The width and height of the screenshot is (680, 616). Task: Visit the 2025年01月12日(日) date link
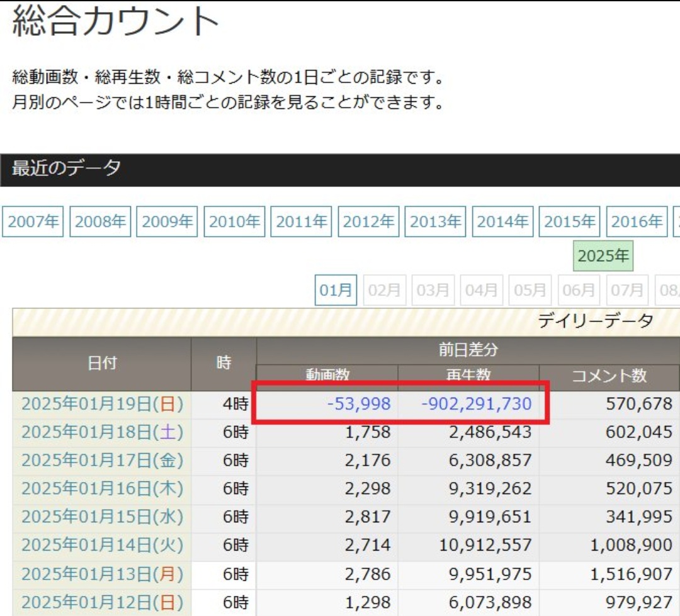pyautogui.click(x=103, y=602)
